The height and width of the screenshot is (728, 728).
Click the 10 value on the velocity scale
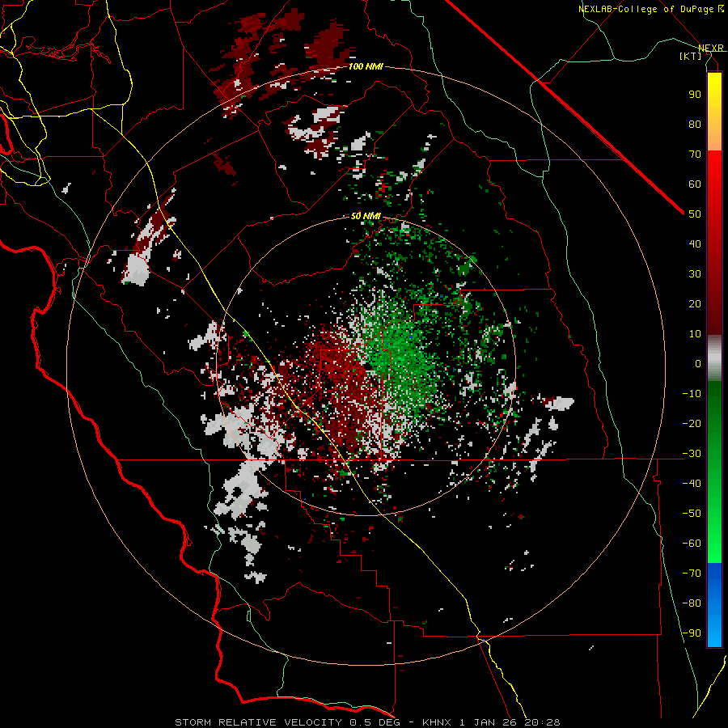point(695,334)
